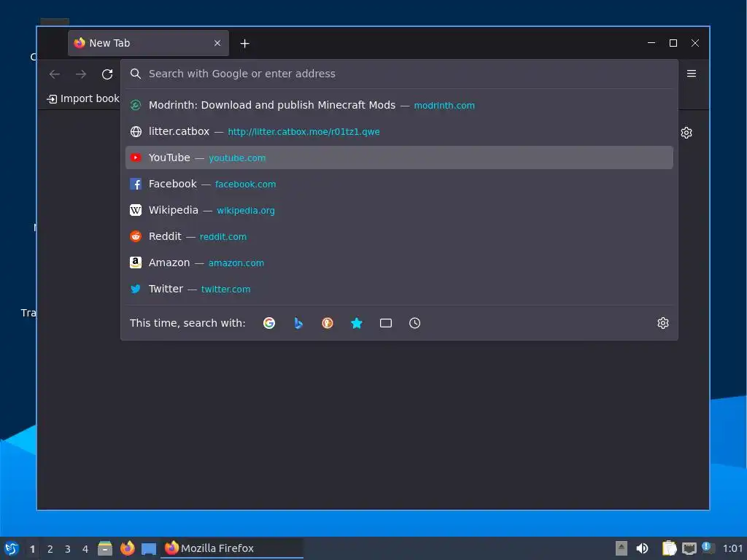Screen dimensions: 747x560
Task: Launch Firefox from the taskbar quicklaunch
Action: [x=127, y=548]
